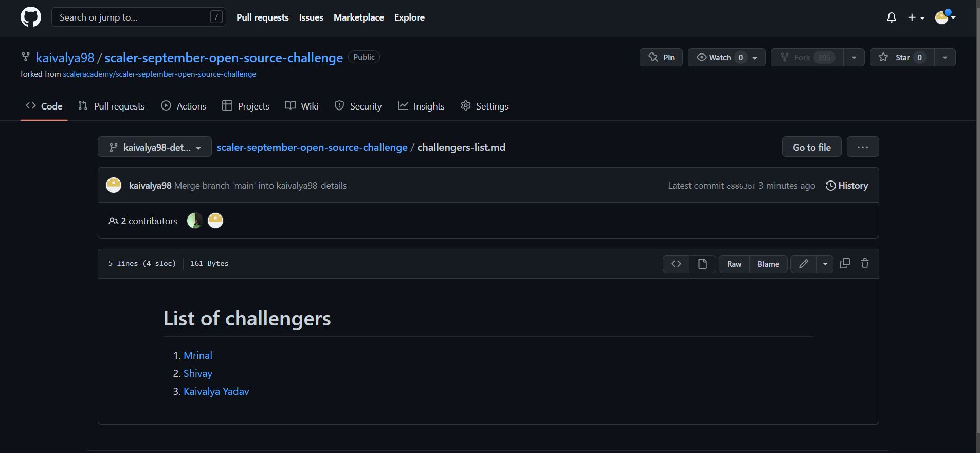Focus the Search or jump to field

[x=139, y=17]
